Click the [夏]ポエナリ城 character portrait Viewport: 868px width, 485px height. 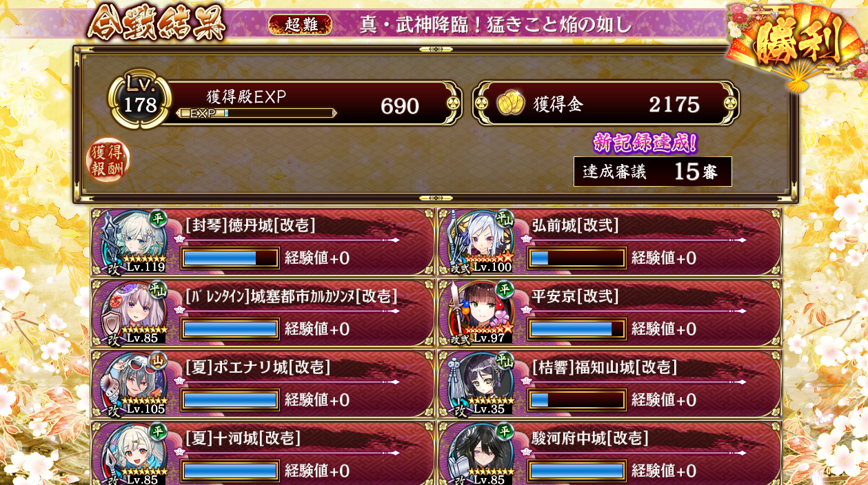point(131,384)
